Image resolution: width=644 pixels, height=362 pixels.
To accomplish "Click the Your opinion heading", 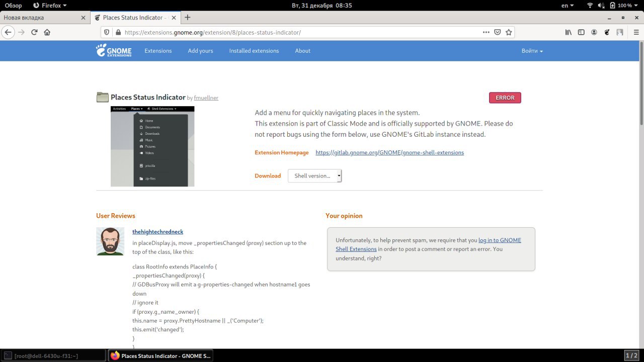I will click(344, 216).
